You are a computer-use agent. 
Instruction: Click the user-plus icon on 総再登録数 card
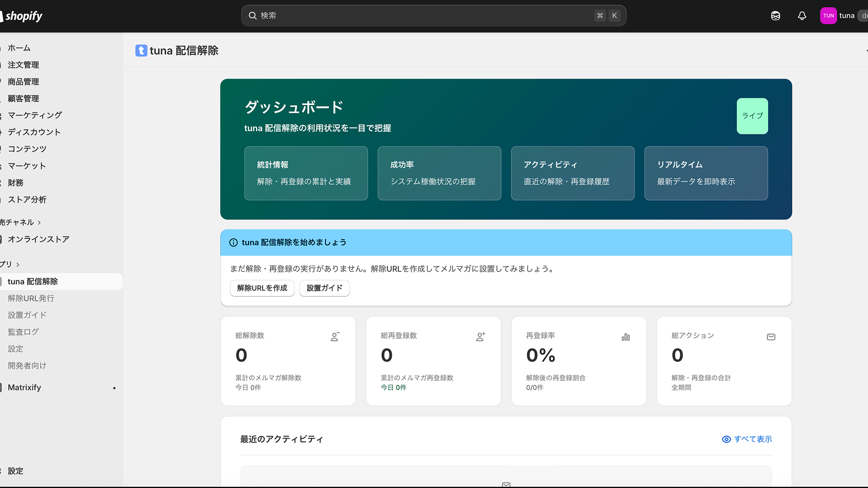tap(481, 337)
